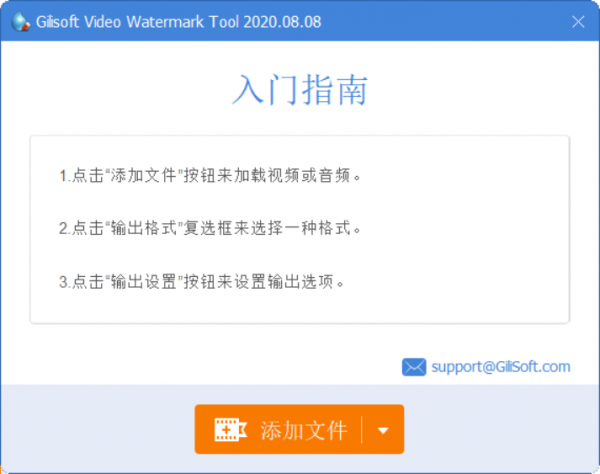Viewport: 600px width, 474px height.
Task: Click the quoted "添加文件" text in step 1
Action: (143, 176)
